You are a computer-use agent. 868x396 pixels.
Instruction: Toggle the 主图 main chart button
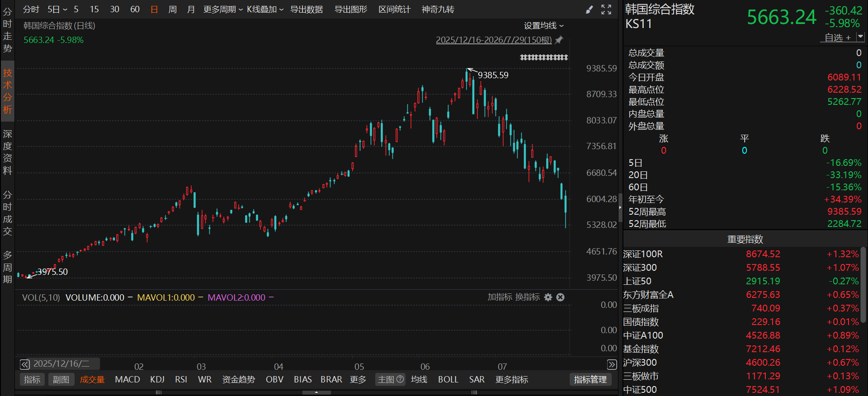tap(386, 379)
